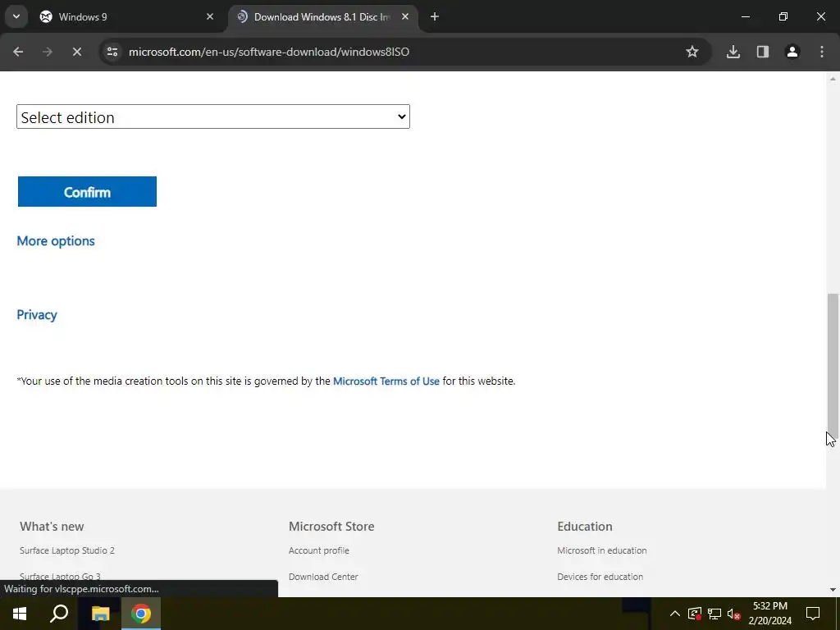Restore down the Chrome window
Screen dimensions: 840x630
[783, 16]
